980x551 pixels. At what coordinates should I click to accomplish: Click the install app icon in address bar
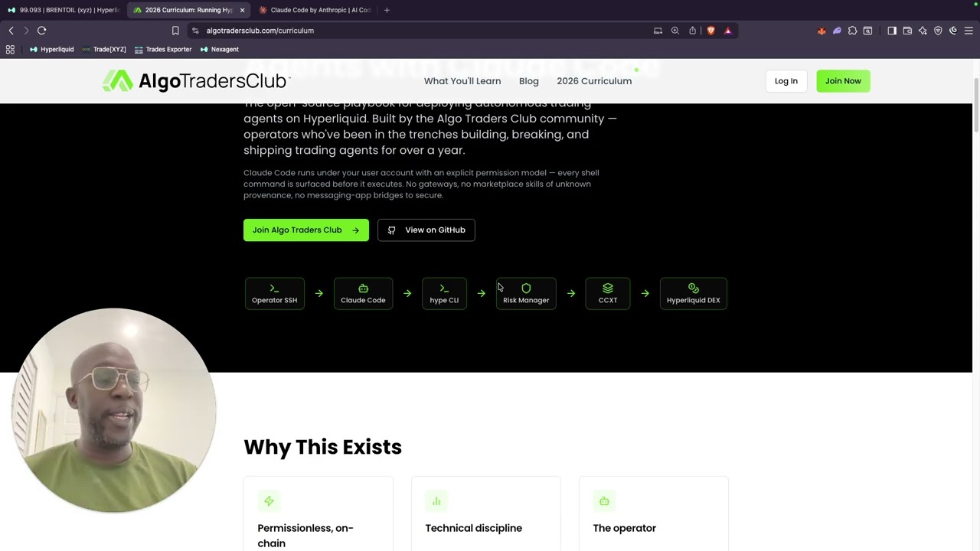(658, 31)
